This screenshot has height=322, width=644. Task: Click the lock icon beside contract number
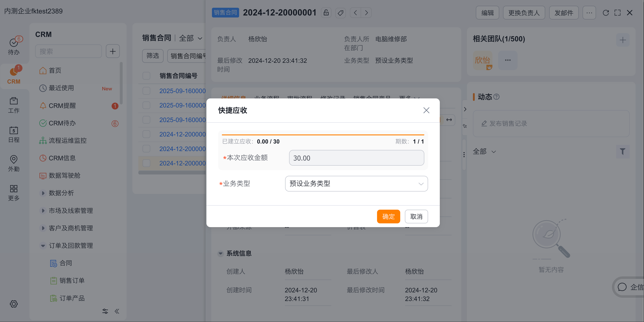click(326, 13)
